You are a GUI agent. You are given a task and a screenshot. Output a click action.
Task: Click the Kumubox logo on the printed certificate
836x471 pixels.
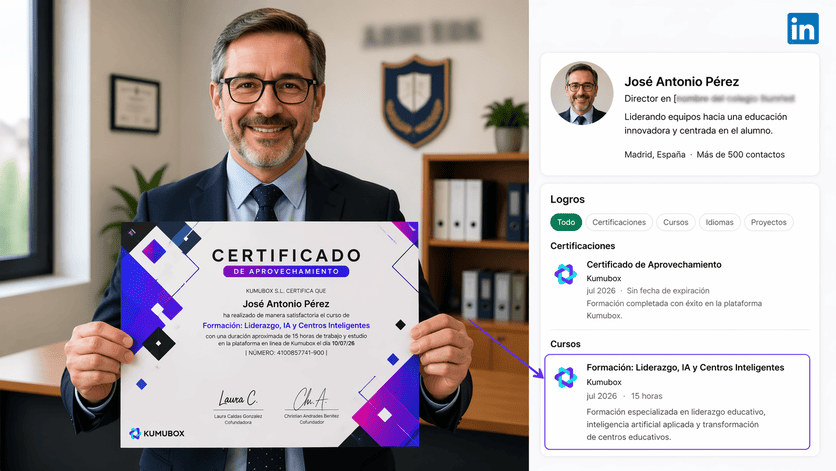(x=157, y=433)
